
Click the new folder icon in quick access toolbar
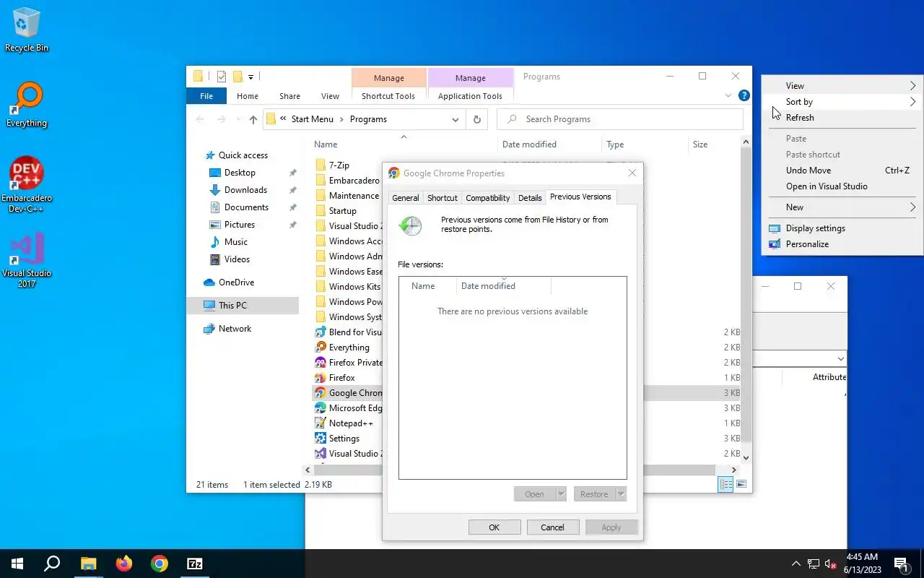237,77
